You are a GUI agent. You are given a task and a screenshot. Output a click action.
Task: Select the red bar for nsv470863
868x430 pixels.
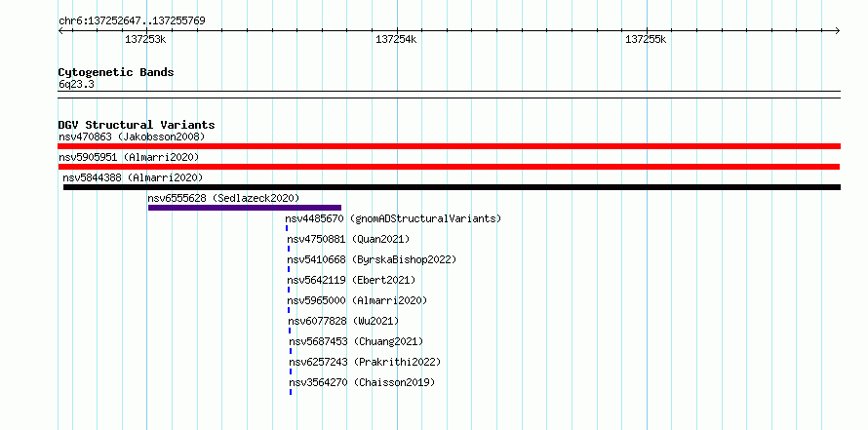(x=449, y=146)
